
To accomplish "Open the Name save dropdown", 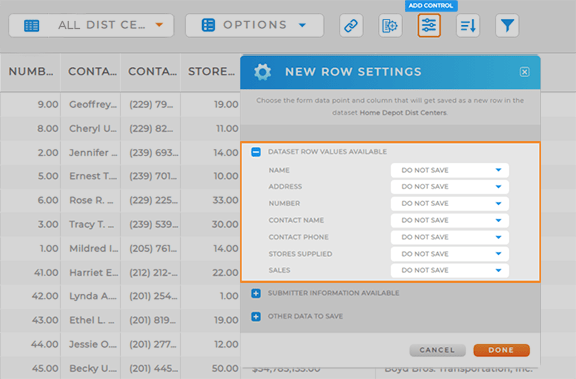I will [450, 170].
